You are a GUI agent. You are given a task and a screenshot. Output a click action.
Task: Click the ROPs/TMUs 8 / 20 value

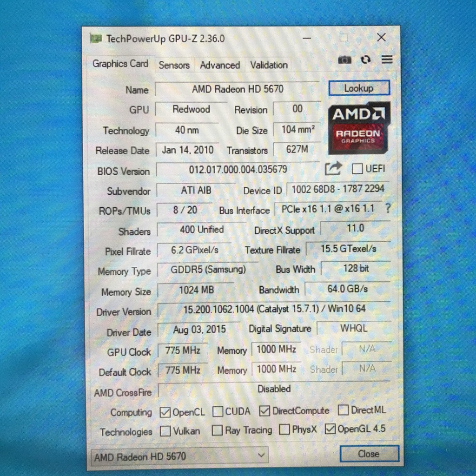click(x=185, y=210)
